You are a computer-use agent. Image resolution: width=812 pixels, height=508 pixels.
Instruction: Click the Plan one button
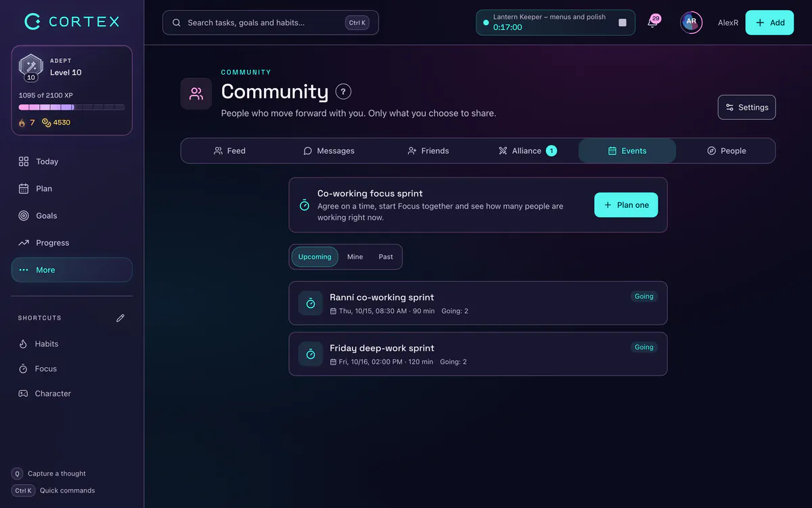tap(626, 205)
